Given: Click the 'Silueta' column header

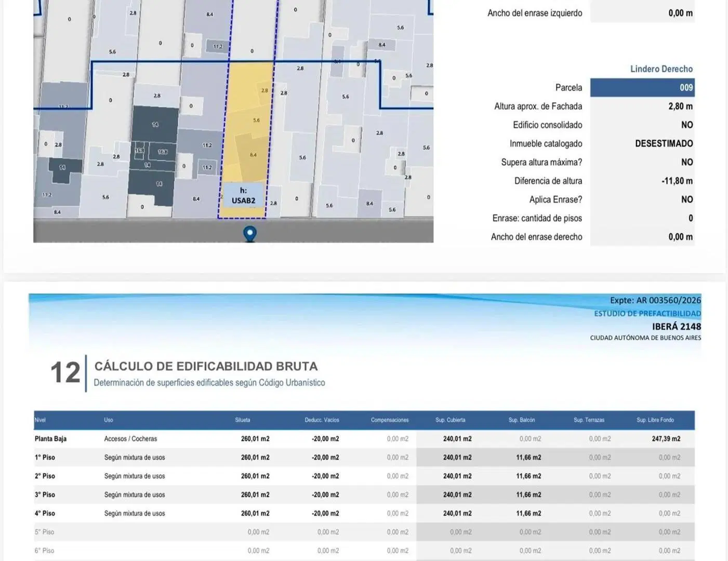Looking at the screenshot, I should [x=243, y=420].
